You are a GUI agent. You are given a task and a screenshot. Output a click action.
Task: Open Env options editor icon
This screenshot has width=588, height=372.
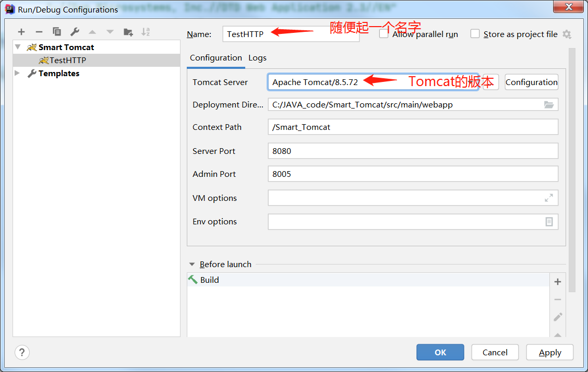(549, 222)
